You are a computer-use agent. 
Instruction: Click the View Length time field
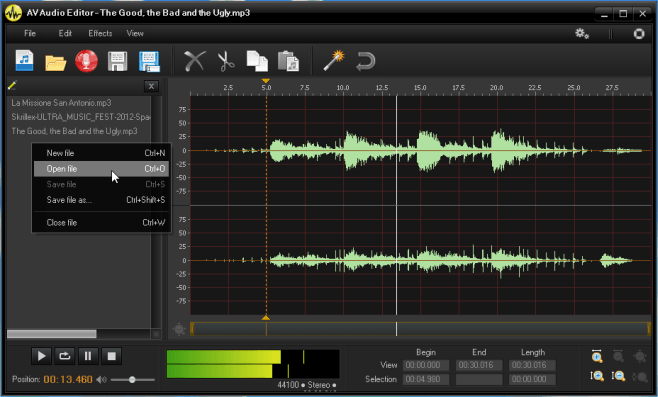tap(532, 366)
